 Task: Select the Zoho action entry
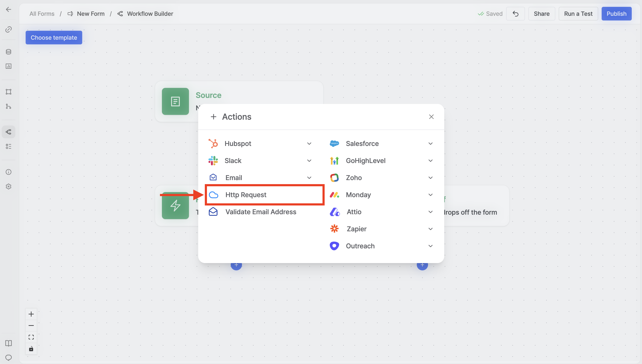click(x=382, y=178)
